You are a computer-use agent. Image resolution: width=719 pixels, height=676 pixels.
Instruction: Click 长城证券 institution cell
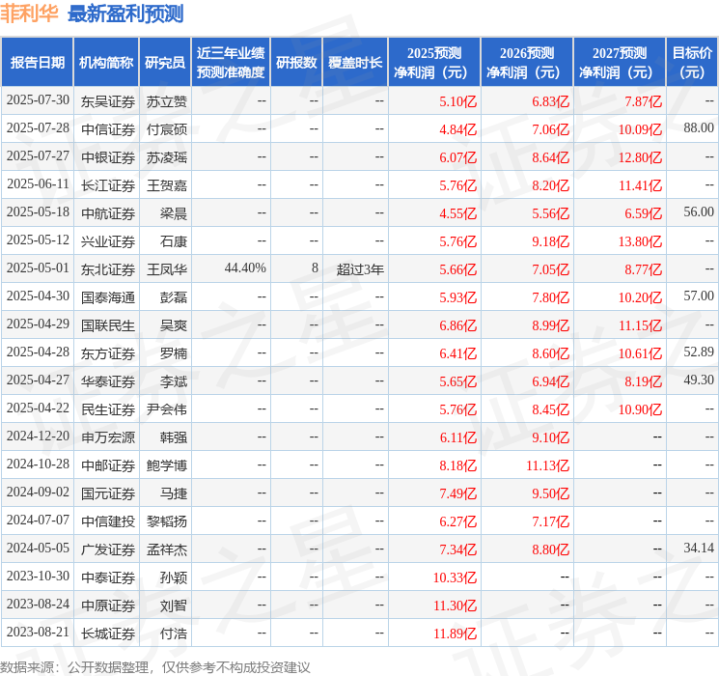tap(108, 633)
